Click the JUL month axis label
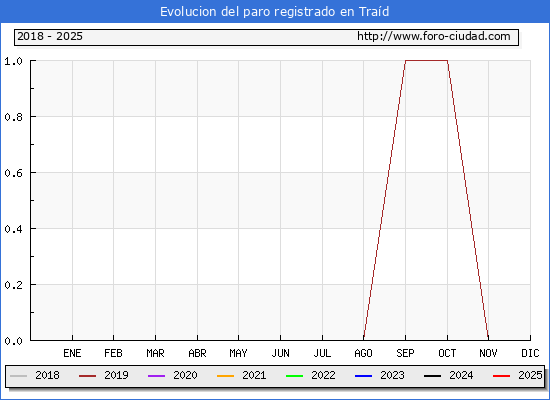Viewport: 550px width, 400px height. (322, 353)
